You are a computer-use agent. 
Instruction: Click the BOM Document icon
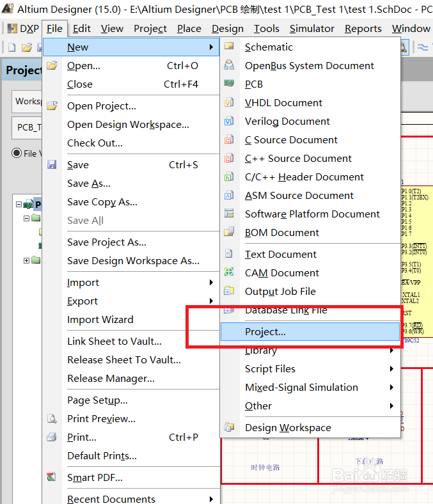pos(229,232)
